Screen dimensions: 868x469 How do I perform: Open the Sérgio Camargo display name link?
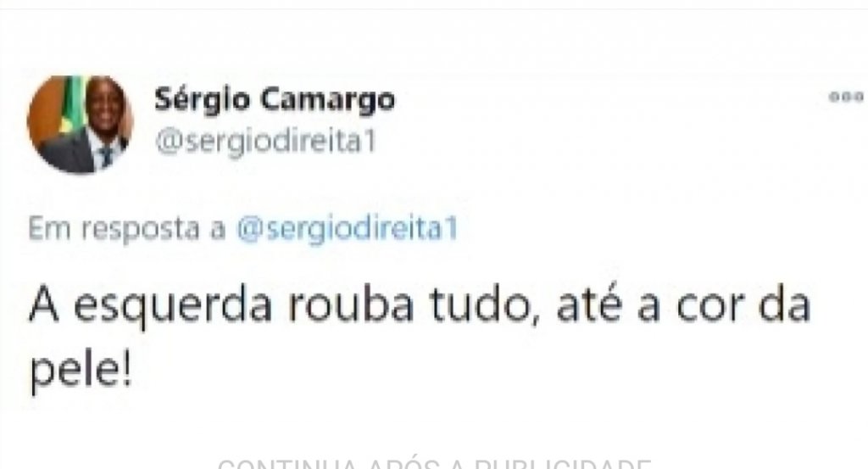click(275, 100)
